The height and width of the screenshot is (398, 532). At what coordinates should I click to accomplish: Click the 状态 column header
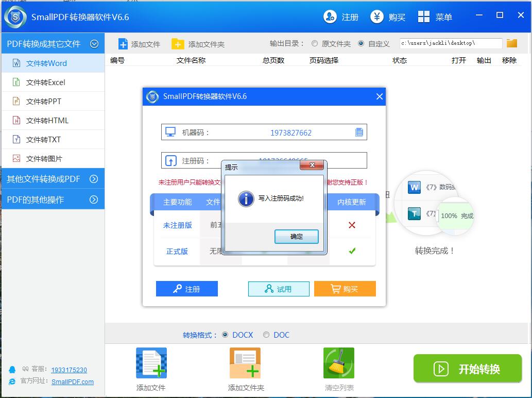click(400, 60)
